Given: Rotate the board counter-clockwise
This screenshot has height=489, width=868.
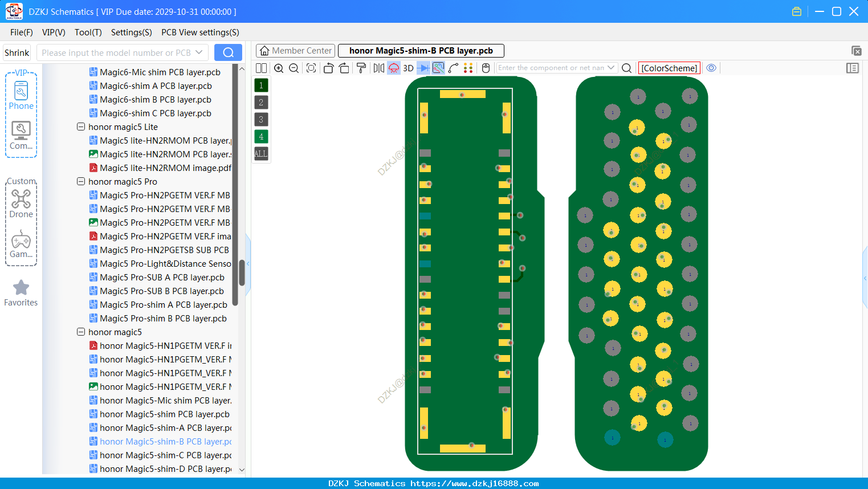Looking at the screenshot, I should (x=328, y=68).
